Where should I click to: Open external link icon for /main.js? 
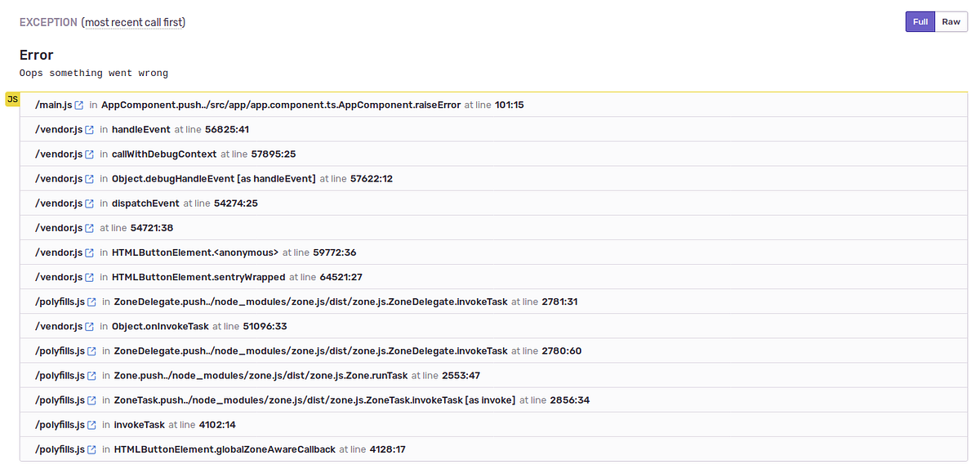click(79, 105)
